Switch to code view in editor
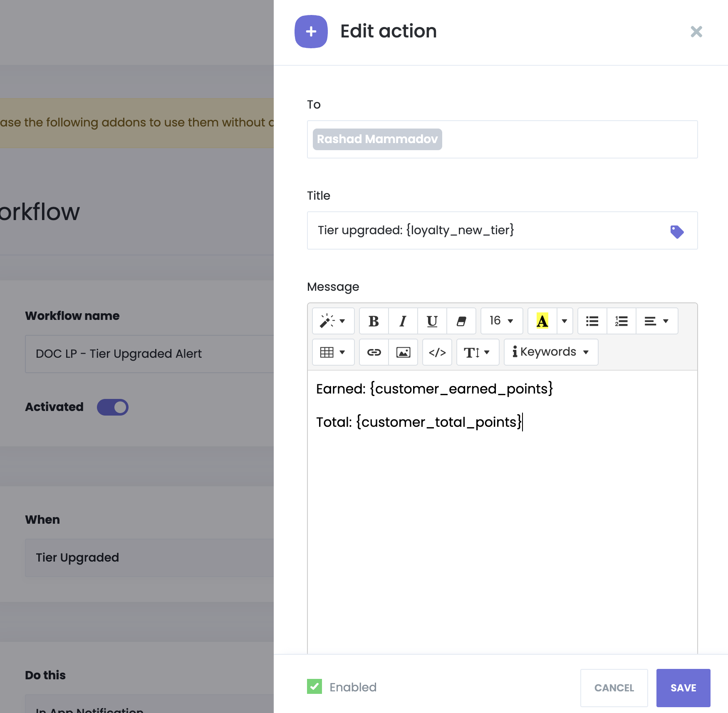This screenshot has height=713, width=728. [x=437, y=352]
